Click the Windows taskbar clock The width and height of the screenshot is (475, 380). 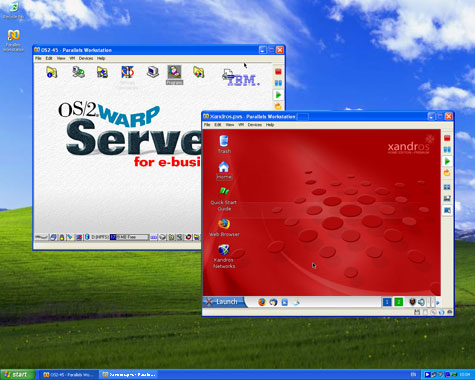(465, 375)
